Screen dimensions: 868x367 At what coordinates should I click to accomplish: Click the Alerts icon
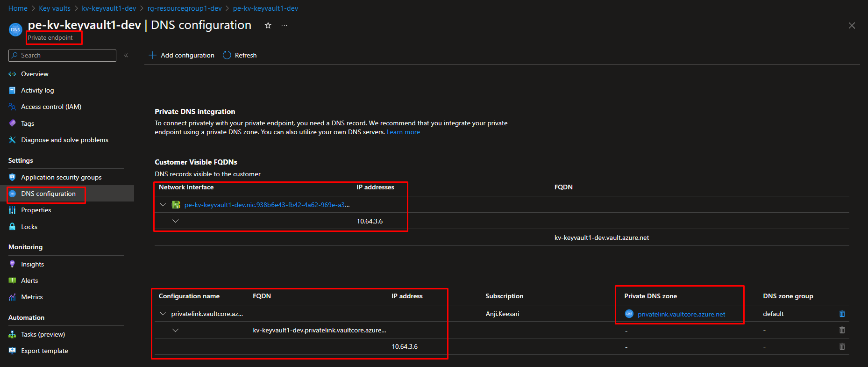(12, 281)
